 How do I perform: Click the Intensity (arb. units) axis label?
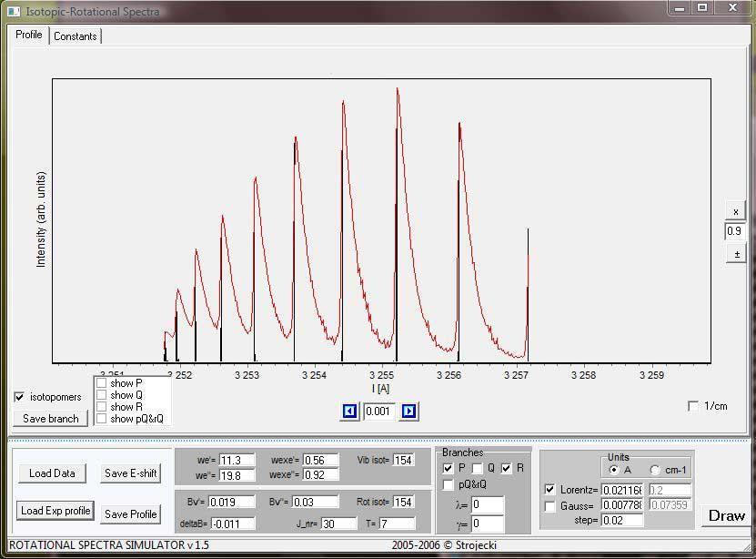pyautogui.click(x=41, y=219)
